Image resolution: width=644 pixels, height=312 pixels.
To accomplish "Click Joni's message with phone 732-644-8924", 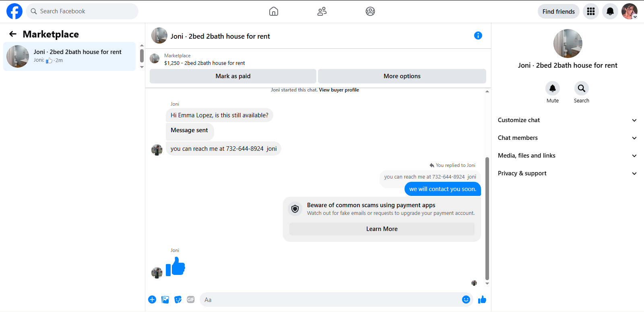I will [224, 149].
